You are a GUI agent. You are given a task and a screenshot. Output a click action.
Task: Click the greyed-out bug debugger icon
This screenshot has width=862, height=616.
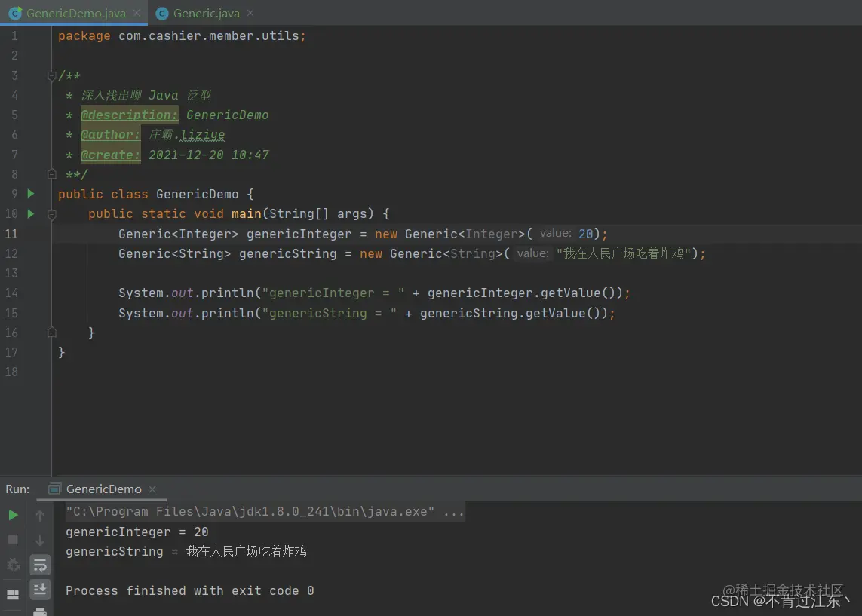coord(13,564)
